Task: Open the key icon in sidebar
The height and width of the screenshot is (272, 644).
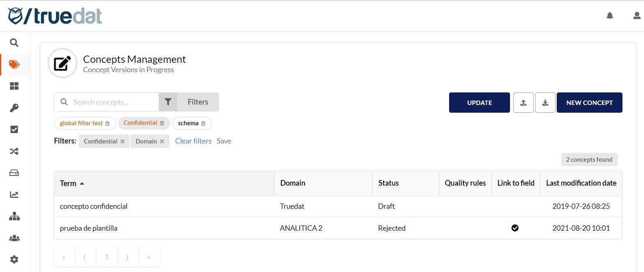Action: point(14,108)
